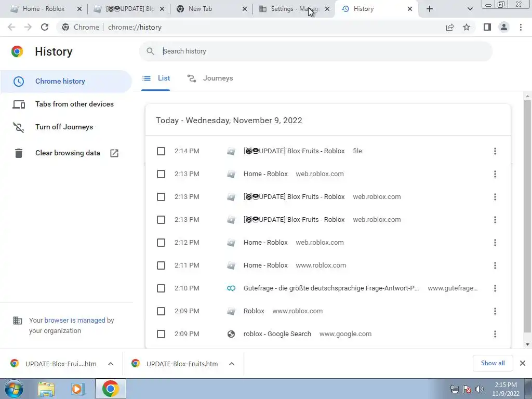
Task: Toggle Turn off Journeys option
Action: [64, 127]
